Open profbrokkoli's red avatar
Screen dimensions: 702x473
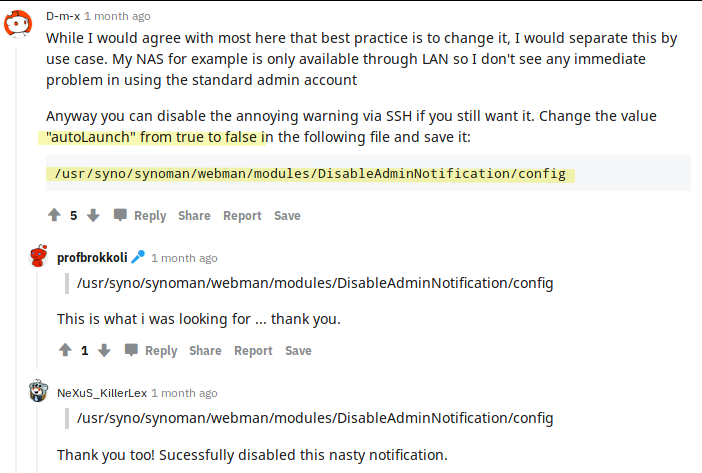39,256
